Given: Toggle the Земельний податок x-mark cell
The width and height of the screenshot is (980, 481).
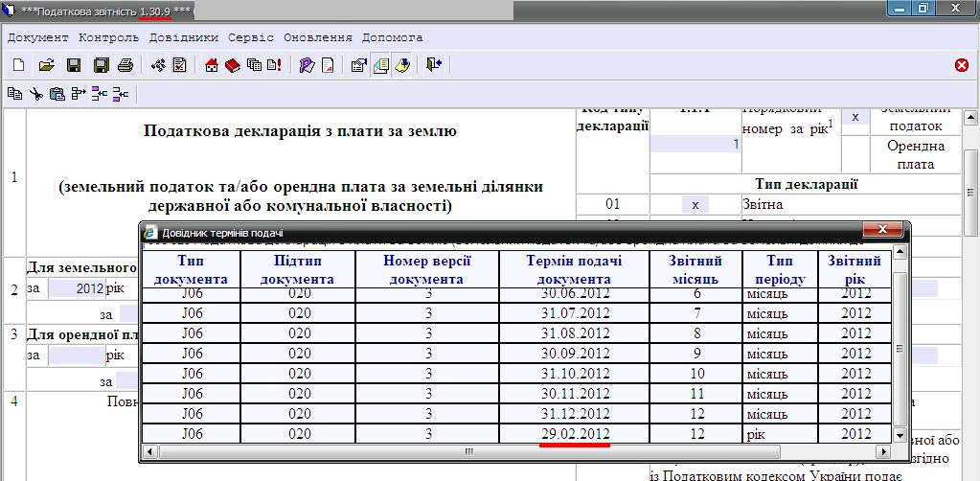Looking at the screenshot, I should (855, 117).
